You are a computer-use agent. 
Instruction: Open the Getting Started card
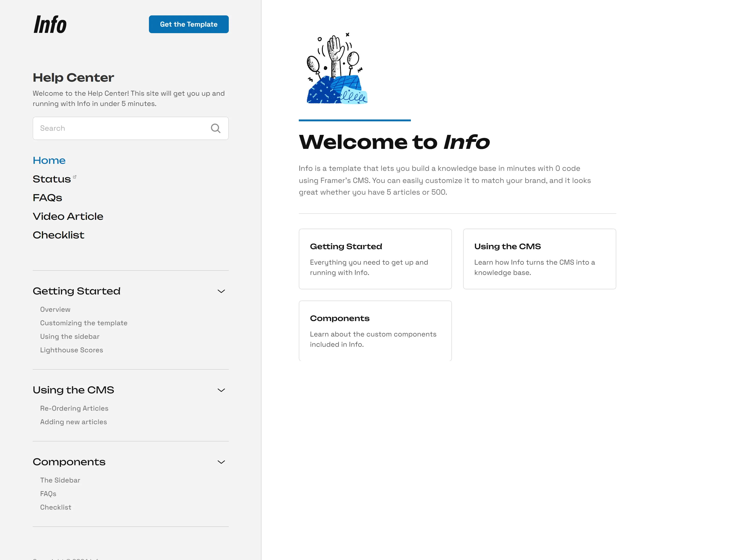(x=375, y=259)
